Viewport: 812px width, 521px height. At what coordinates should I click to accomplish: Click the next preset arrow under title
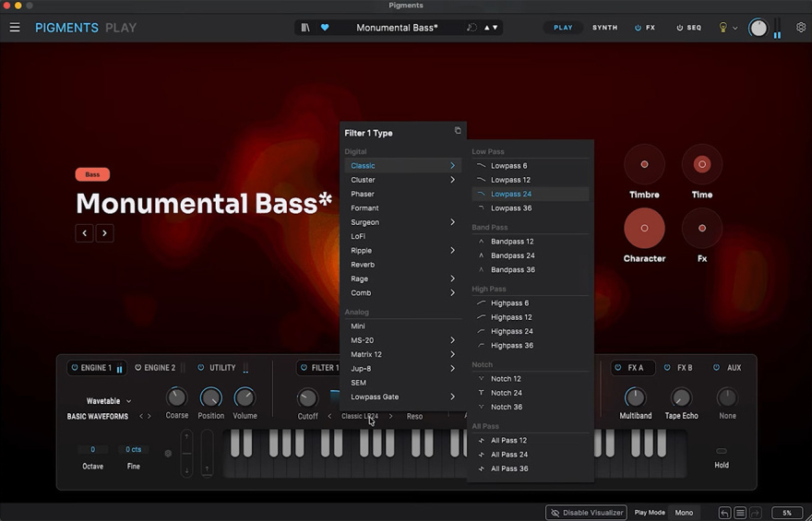tap(104, 232)
